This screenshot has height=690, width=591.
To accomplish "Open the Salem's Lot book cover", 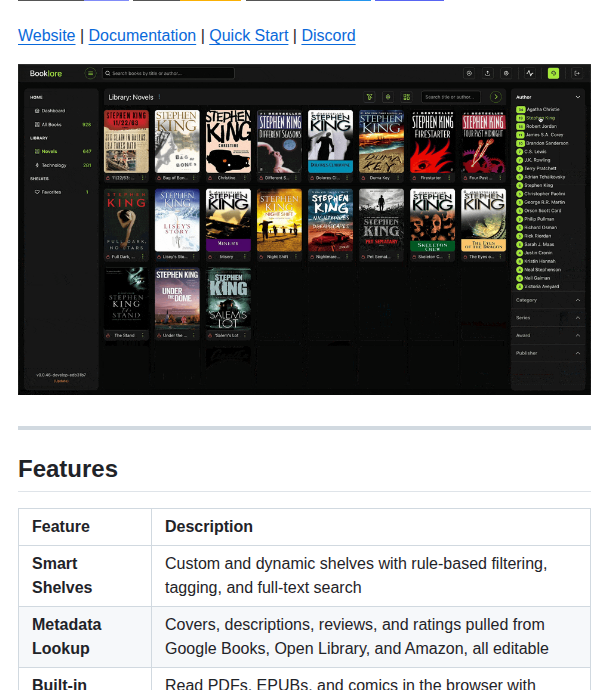I will point(228,299).
